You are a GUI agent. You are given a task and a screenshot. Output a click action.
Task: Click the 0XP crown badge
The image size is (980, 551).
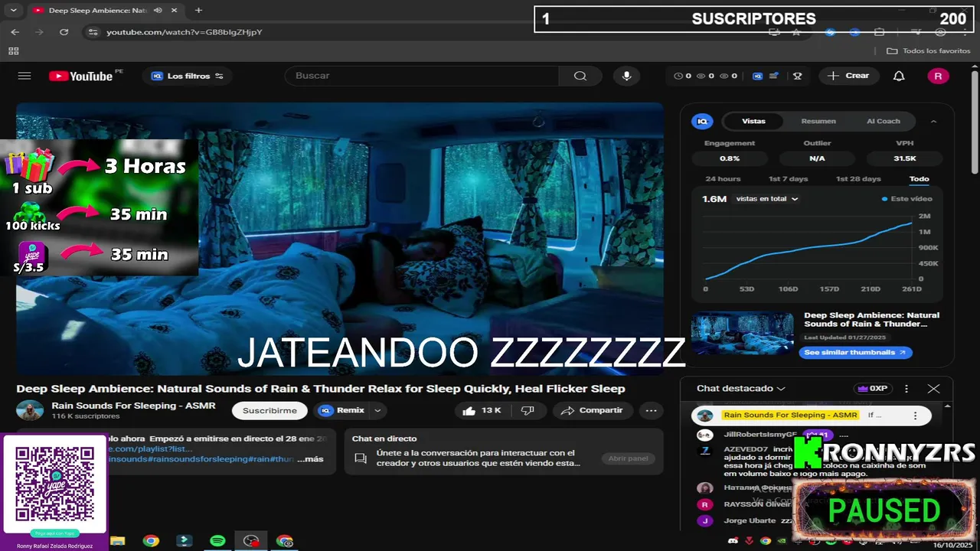click(873, 389)
